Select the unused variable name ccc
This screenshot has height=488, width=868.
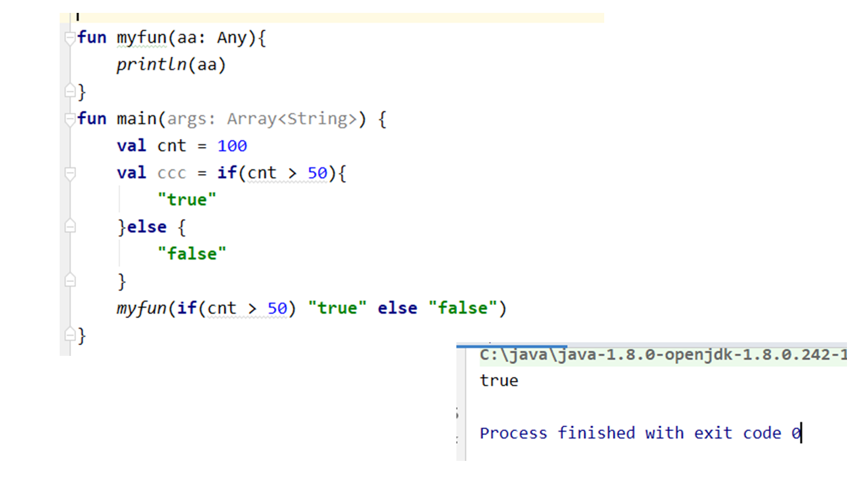[x=171, y=174]
